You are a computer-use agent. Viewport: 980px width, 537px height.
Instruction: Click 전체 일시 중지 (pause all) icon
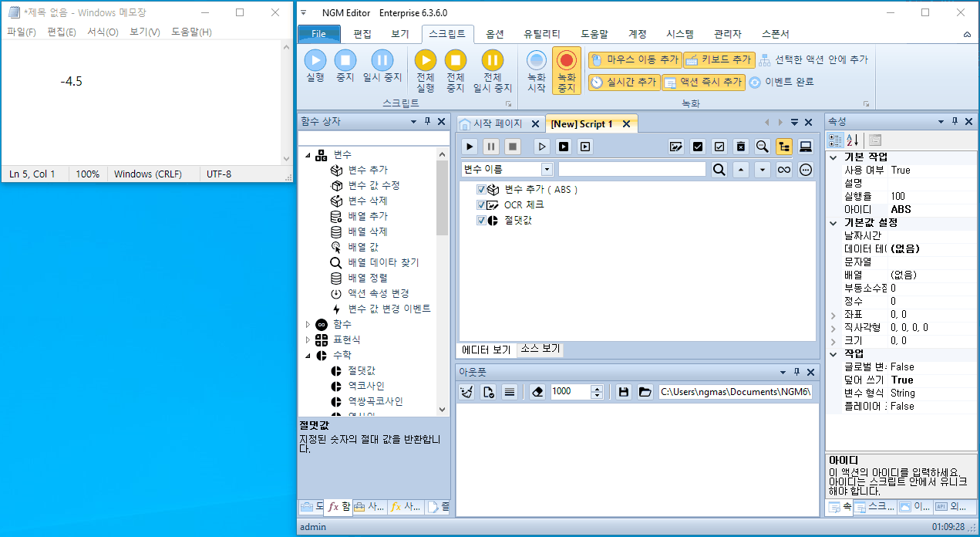(492, 60)
